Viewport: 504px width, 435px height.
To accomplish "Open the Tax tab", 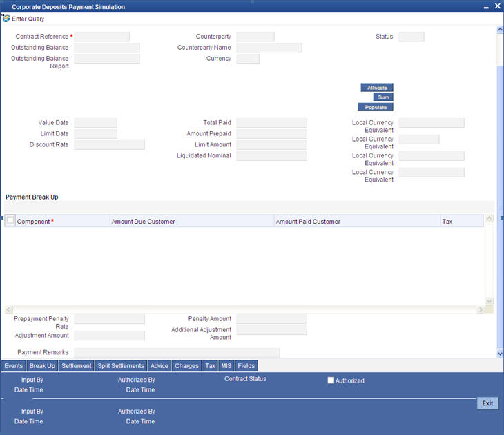I will (x=210, y=366).
